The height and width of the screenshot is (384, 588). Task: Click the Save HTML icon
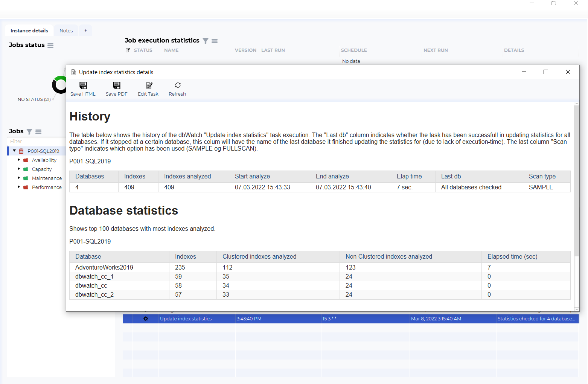coord(83,88)
